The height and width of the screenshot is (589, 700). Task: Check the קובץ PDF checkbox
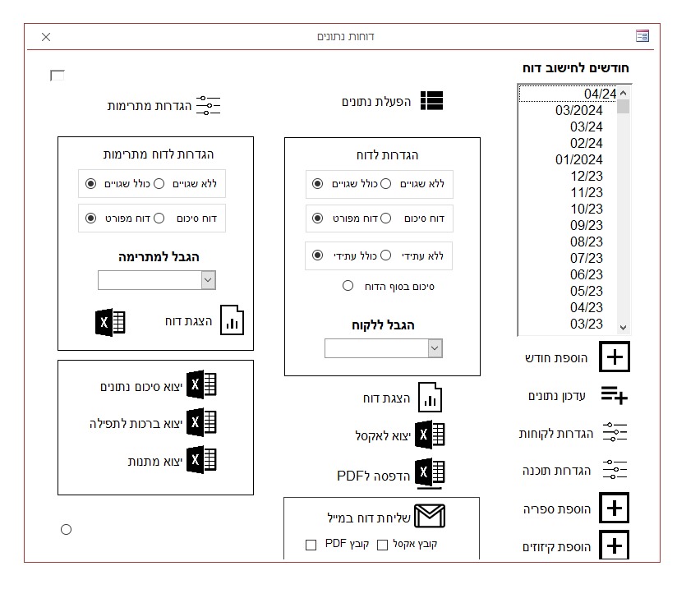311,545
